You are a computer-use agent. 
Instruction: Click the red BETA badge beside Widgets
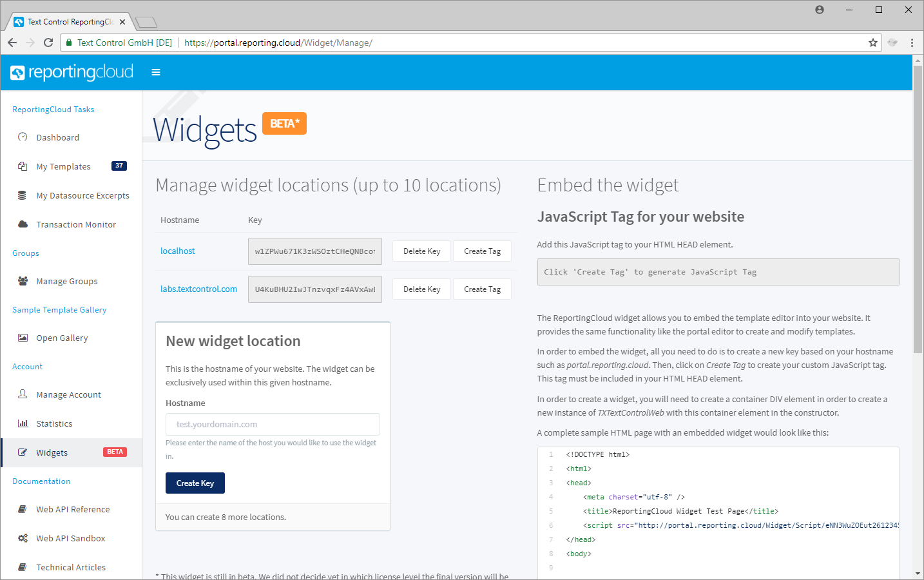pyautogui.click(x=115, y=452)
